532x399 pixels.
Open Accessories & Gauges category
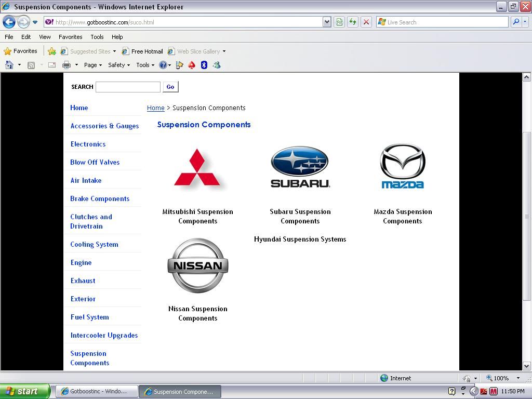point(104,126)
